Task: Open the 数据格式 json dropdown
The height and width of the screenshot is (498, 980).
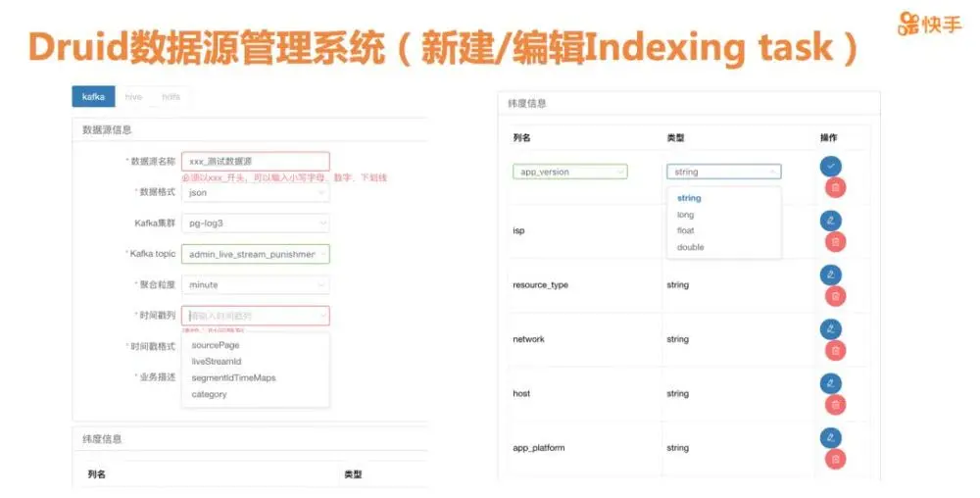Action: (256, 192)
